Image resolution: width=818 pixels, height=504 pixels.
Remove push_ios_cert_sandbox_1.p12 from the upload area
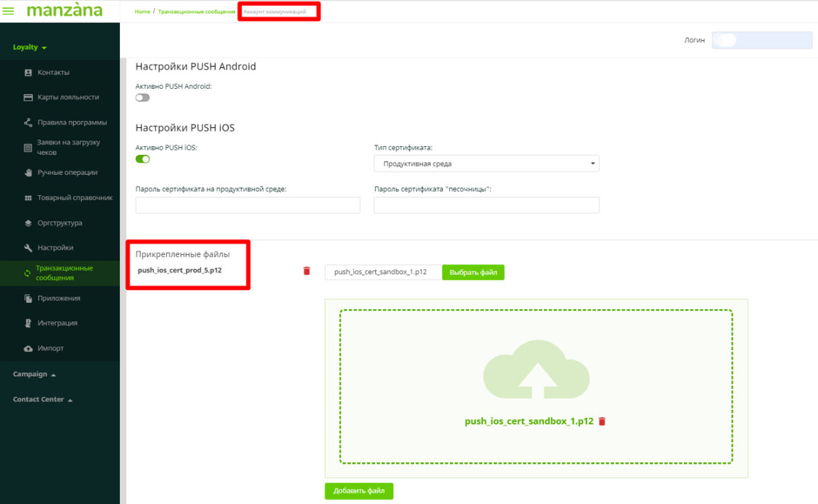[603, 421]
